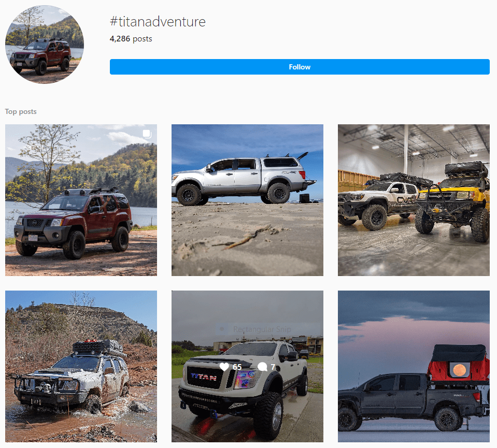Click the TITAN lettering on the truck grille
Viewport: 497px width, 448px height.
(204, 377)
